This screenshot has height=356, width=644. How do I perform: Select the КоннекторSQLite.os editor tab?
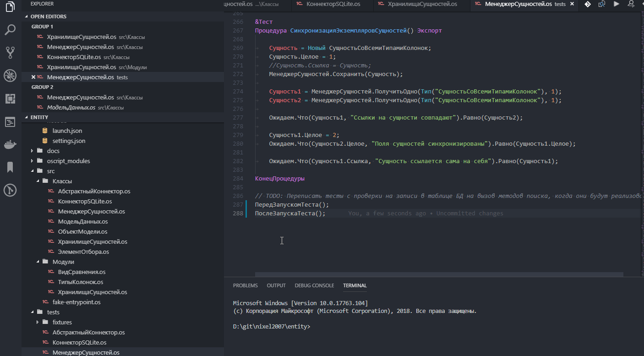click(334, 5)
